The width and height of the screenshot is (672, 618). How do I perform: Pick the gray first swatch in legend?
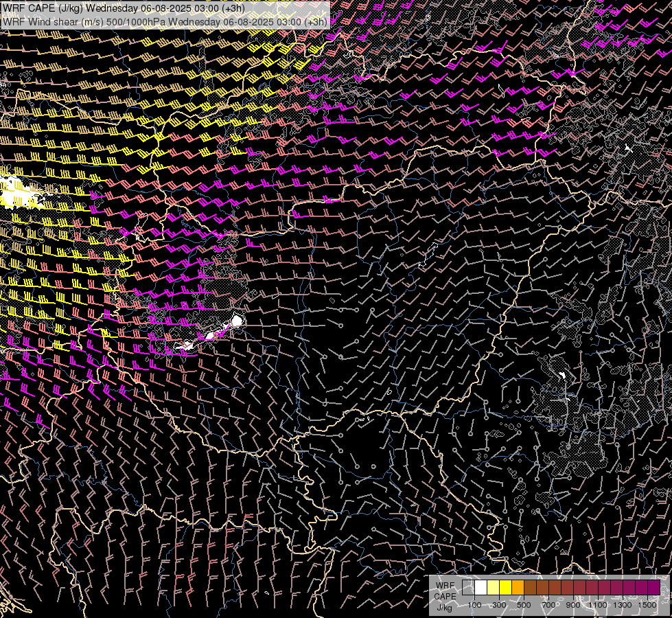(x=468, y=587)
